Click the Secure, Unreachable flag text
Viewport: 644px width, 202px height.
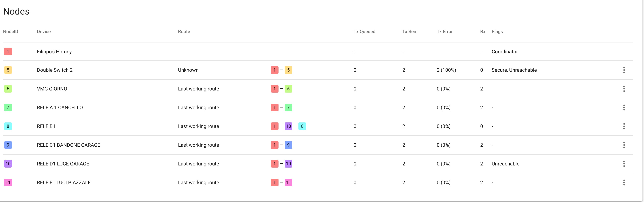514,70
